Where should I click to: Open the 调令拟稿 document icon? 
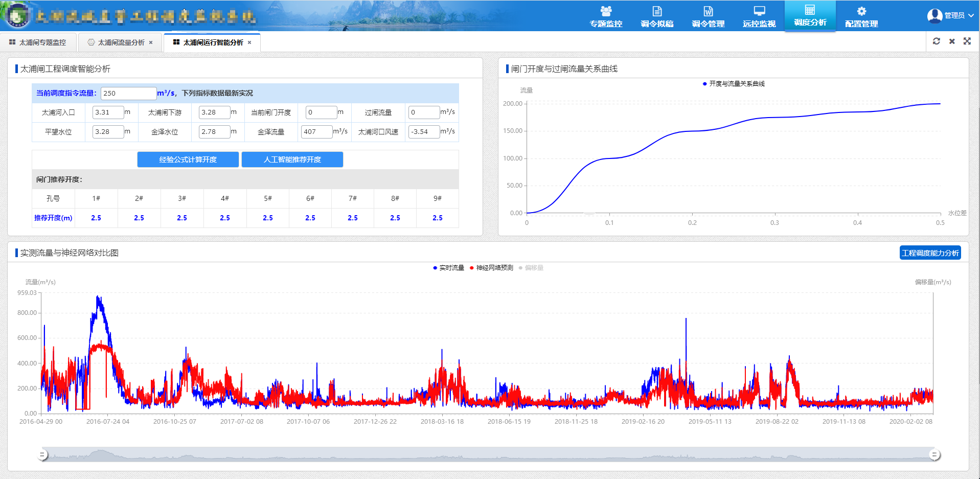point(657,12)
